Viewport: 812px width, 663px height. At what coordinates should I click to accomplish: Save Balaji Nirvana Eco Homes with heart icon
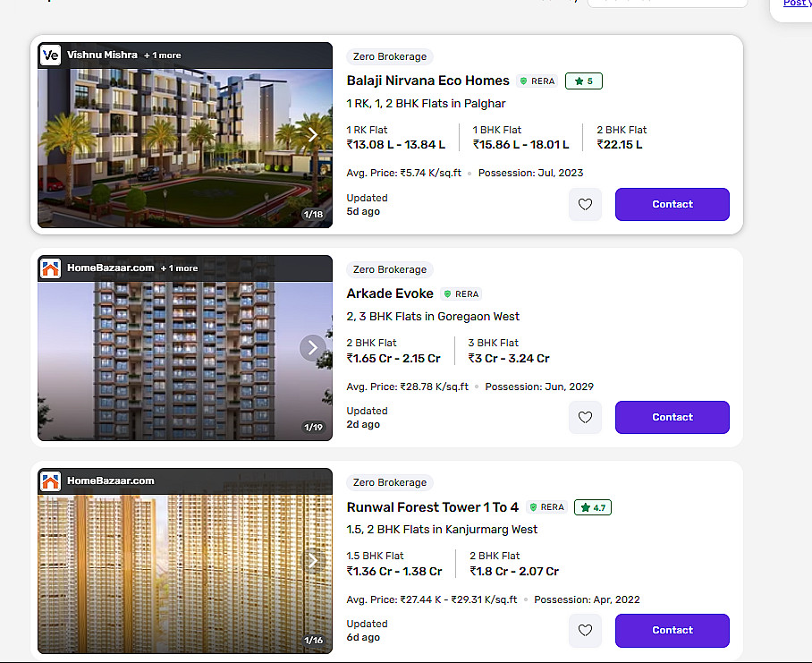(585, 204)
